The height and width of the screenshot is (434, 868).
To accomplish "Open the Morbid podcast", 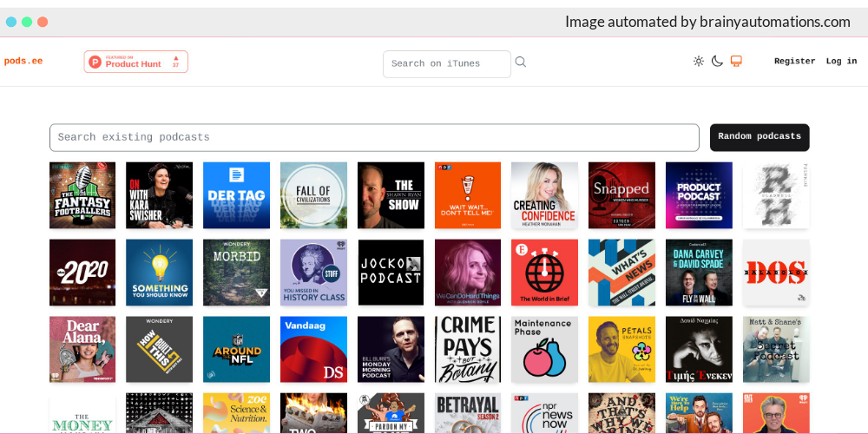I will (236, 273).
